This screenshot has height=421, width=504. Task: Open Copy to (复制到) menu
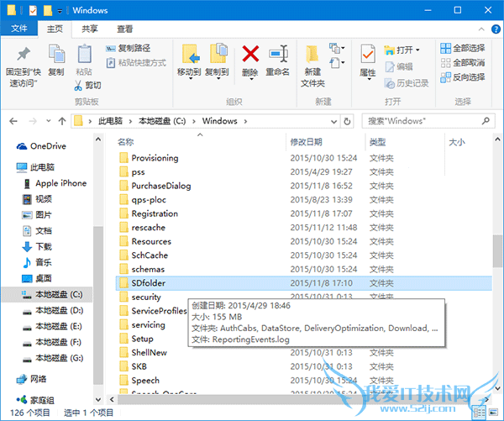click(x=218, y=61)
